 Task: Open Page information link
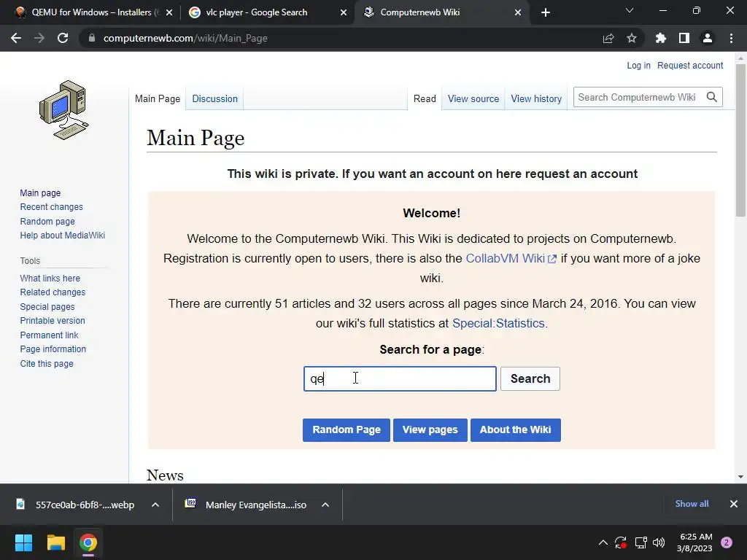tap(53, 349)
